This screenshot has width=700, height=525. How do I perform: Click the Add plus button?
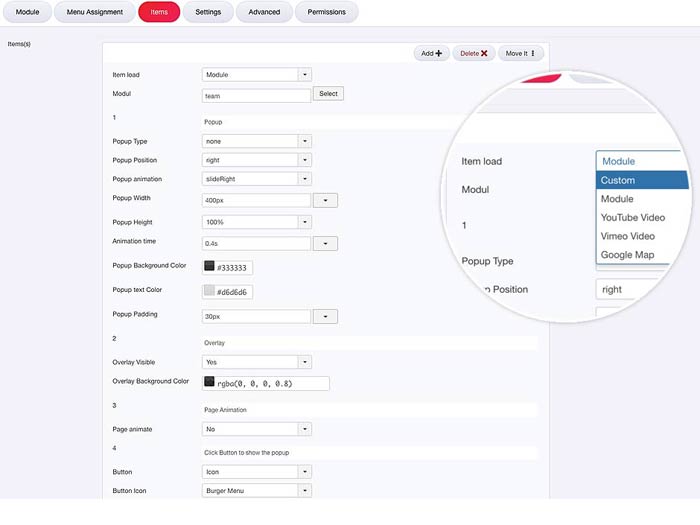click(x=431, y=53)
